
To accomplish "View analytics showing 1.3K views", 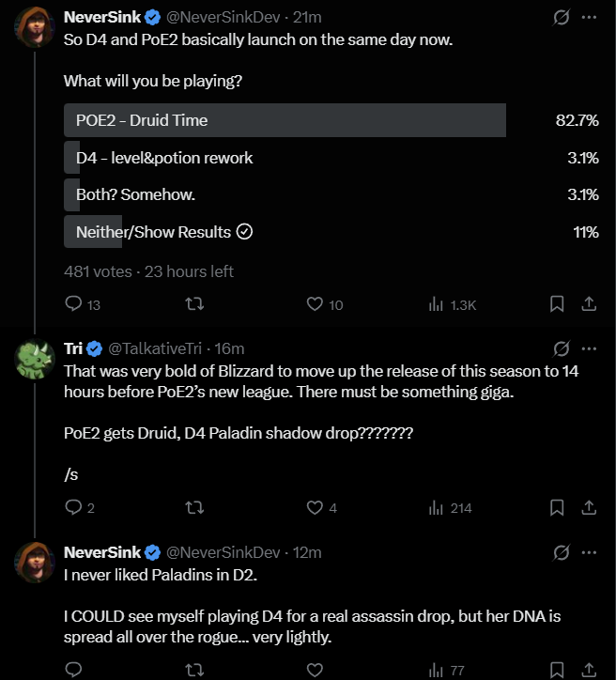I will 436,304.
